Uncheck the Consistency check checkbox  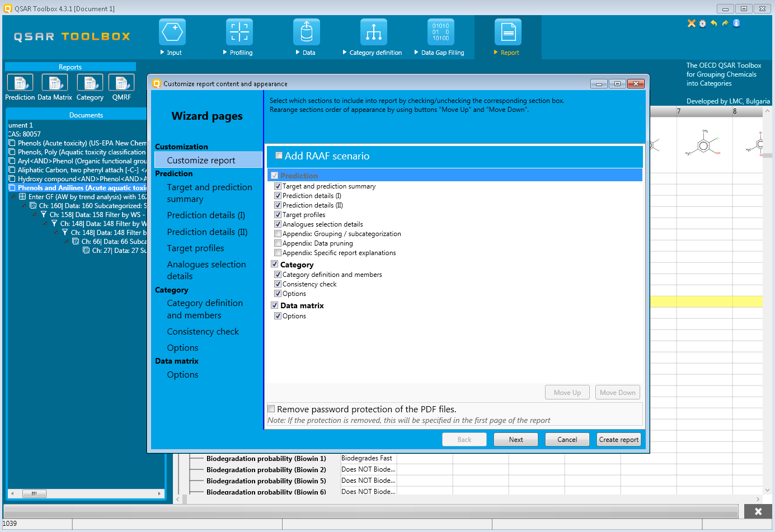(278, 284)
